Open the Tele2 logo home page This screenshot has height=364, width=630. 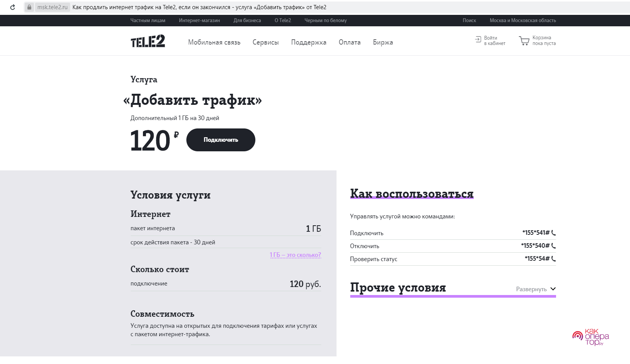tap(148, 41)
